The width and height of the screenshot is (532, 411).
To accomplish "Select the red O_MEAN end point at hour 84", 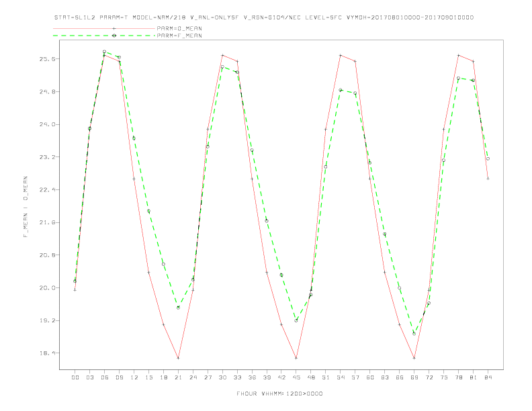I will [488, 179].
